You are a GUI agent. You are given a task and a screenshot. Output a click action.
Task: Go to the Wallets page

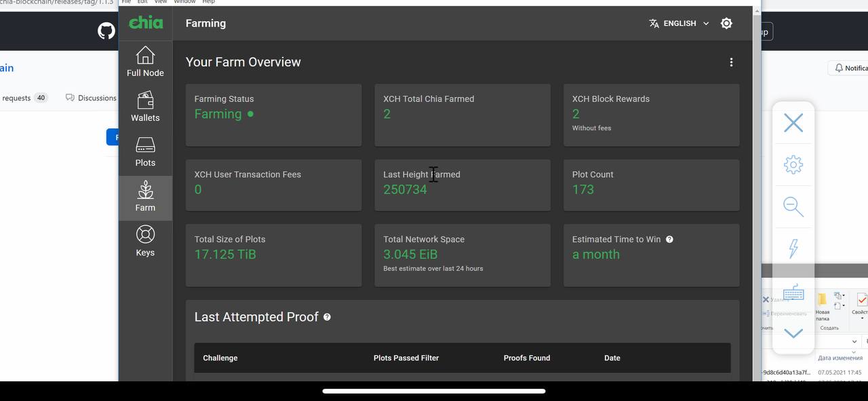tap(145, 107)
